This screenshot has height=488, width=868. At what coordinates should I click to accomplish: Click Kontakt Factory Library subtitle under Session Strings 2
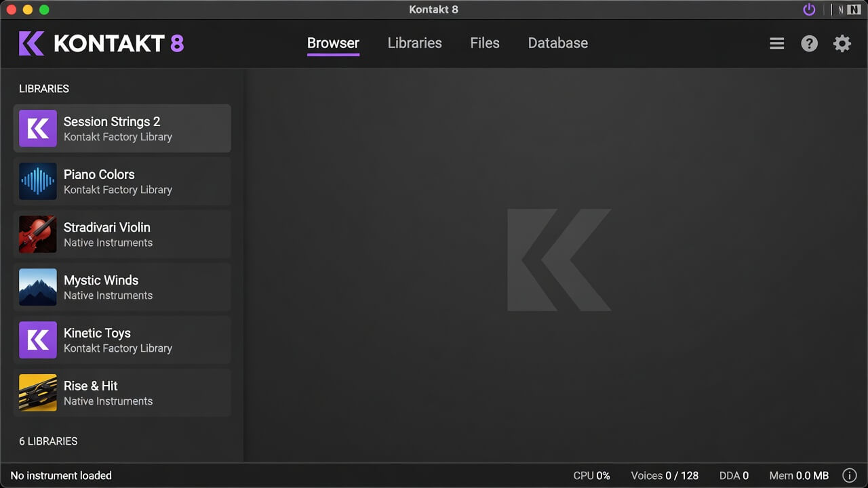tap(118, 137)
